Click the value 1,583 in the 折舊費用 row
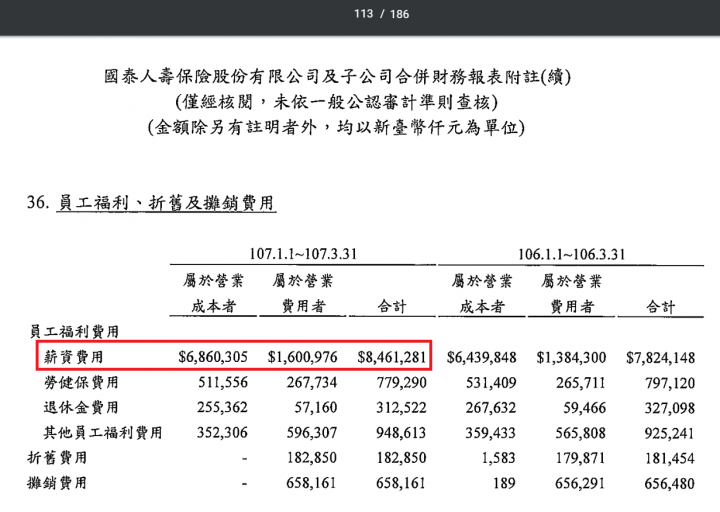 coord(499,458)
